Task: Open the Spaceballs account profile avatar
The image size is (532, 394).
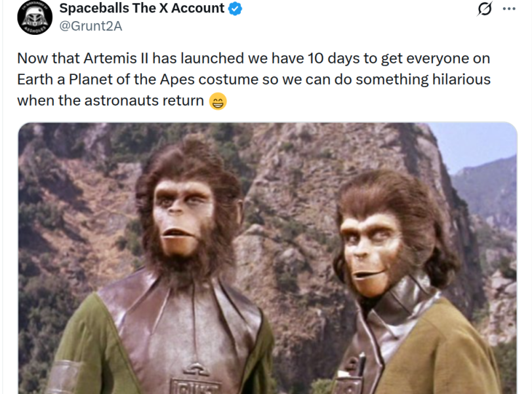Action: (35, 17)
